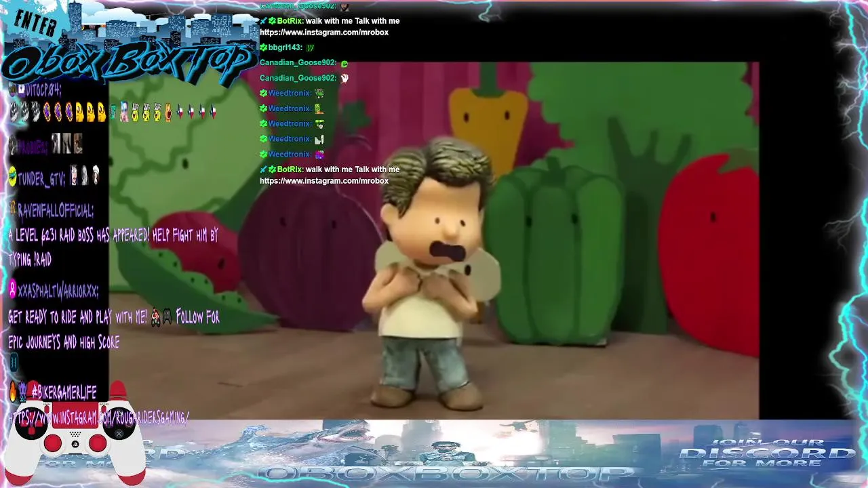This screenshot has width=868, height=488.
Task: Click the green verified badge next to bbgrl143
Action: tap(264, 47)
